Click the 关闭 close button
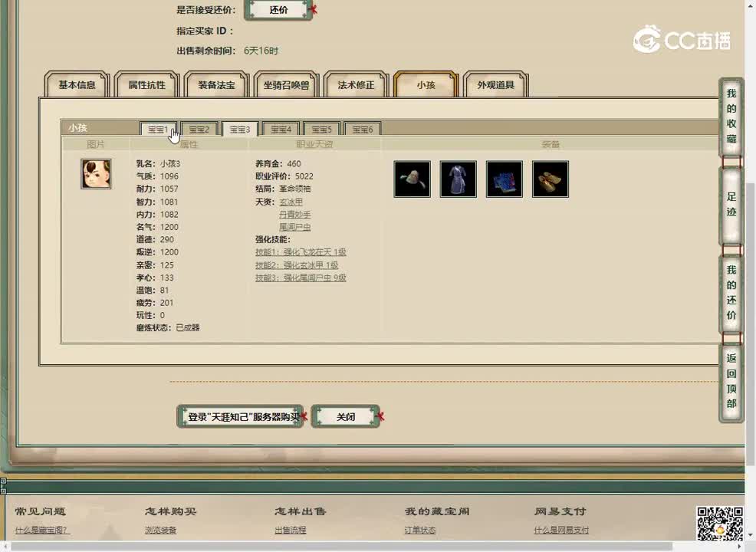Viewport: 756px width, 552px height. (x=346, y=416)
